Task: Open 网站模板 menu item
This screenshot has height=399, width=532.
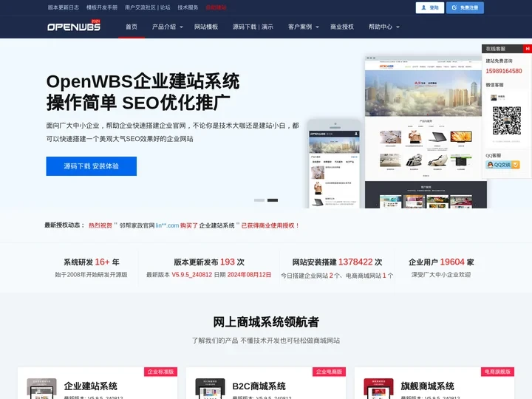Action: pyautogui.click(x=206, y=27)
